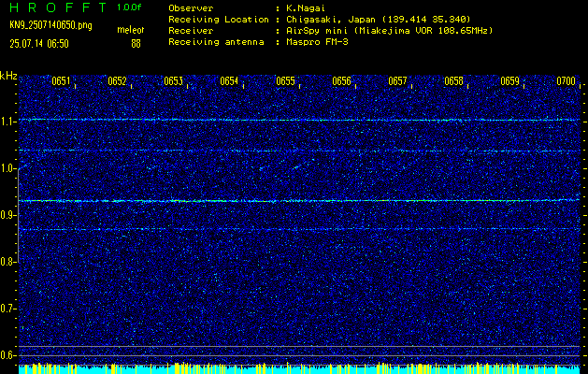Click the AirSpy mini receiver text

pos(389,31)
